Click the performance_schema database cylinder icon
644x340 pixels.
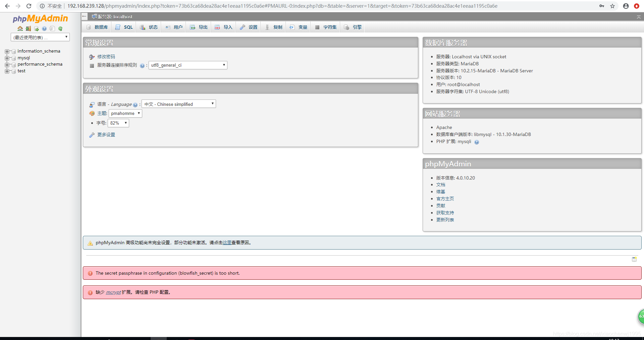(x=14, y=65)
